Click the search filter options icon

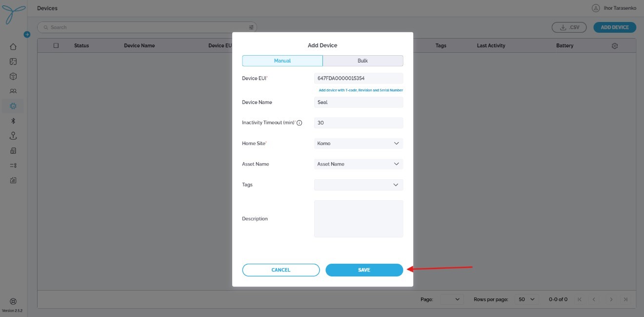pyautogui.click(x=251, y=27)
